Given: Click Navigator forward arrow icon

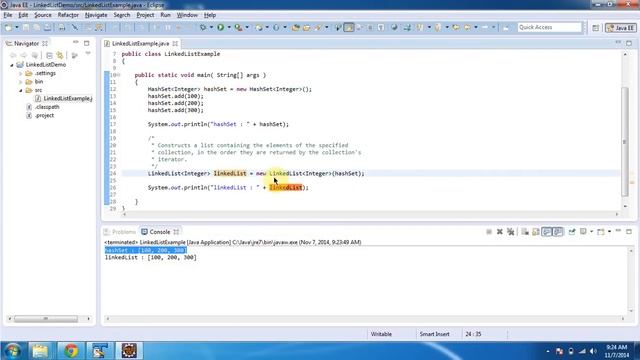Looking at the screenshot, I should click(24, 55).
